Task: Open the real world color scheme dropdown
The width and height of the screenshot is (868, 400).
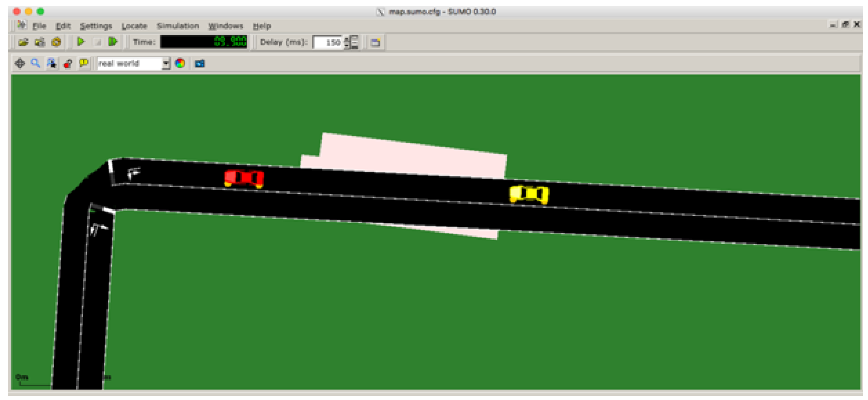Action: pyautogui.click(x=166, y=64)
